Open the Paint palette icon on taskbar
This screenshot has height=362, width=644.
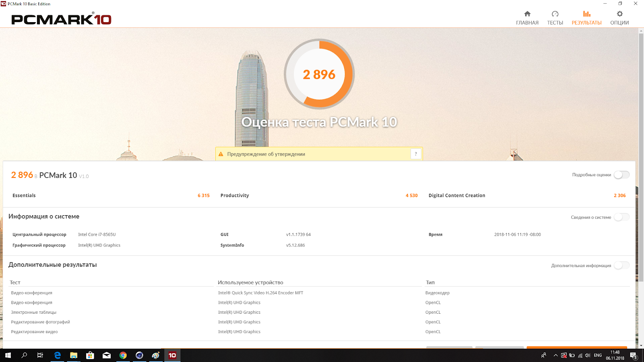[156, 355]
